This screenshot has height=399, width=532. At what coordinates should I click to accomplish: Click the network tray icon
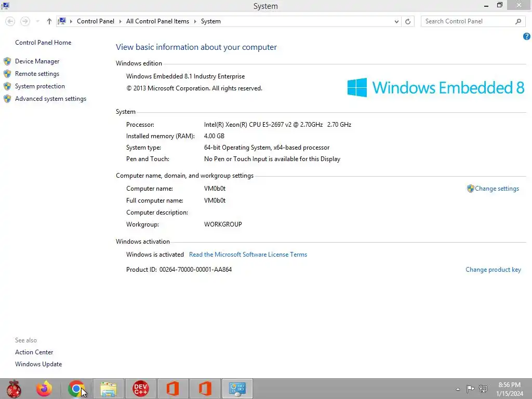tap(483, 389)
